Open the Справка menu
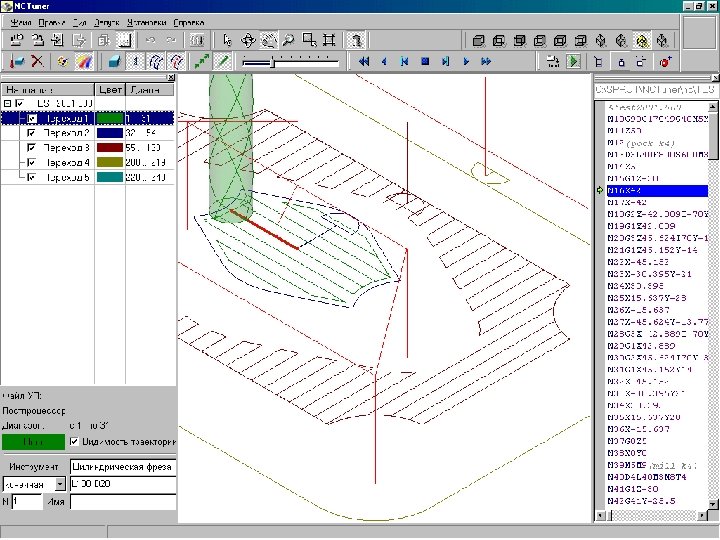 pos(188,21)
